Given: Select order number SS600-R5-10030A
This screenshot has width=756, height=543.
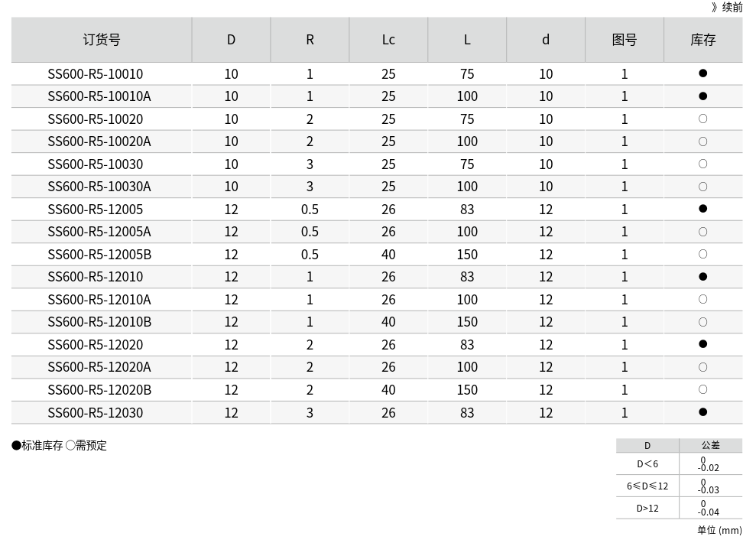Looking at the screenshot, I should pos(99,187).
